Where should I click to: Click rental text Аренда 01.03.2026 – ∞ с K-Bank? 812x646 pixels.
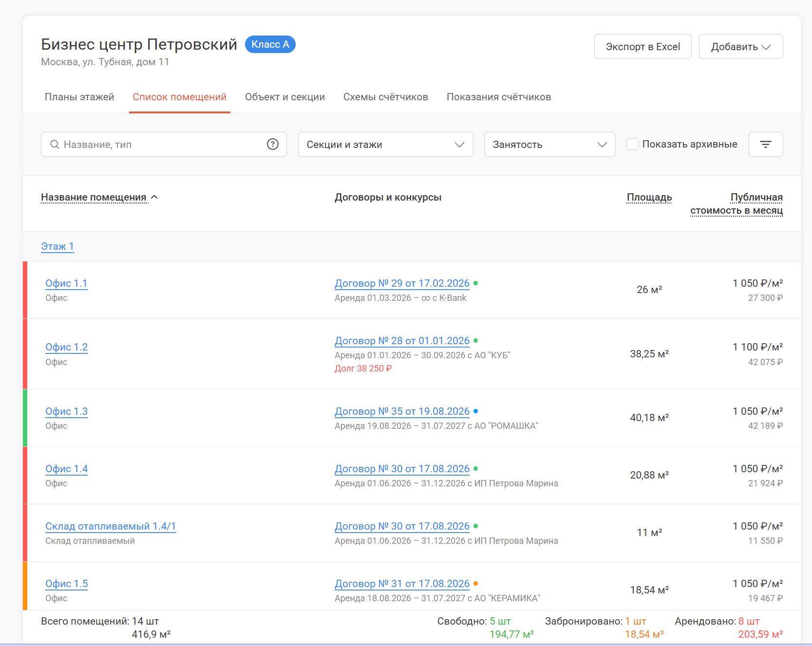400,298
